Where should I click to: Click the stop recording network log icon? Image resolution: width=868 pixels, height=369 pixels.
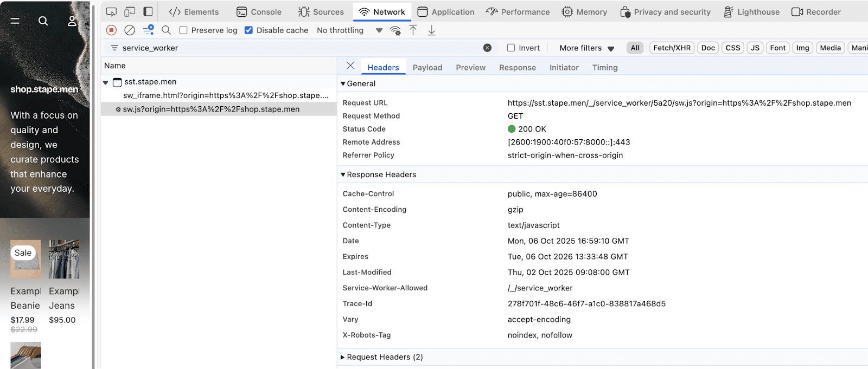pyautogui.click(x=111, y=30)
